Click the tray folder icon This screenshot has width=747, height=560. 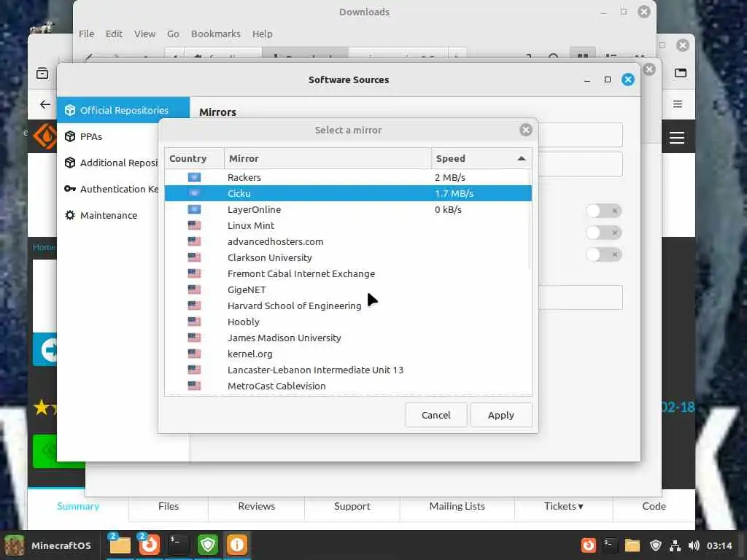point(632,545)
